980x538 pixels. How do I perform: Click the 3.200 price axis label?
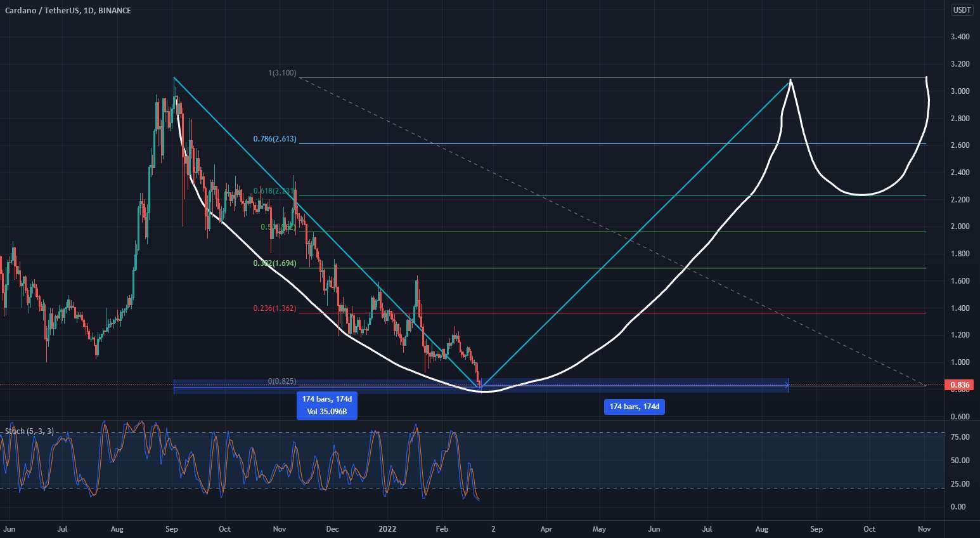tap(960, 64)
